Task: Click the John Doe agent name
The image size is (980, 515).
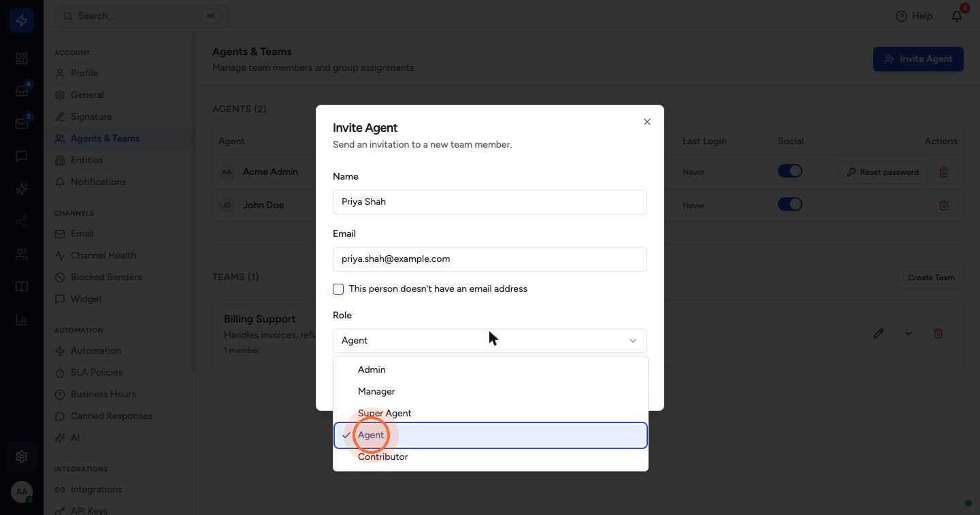Action: (x=263, y=205)
